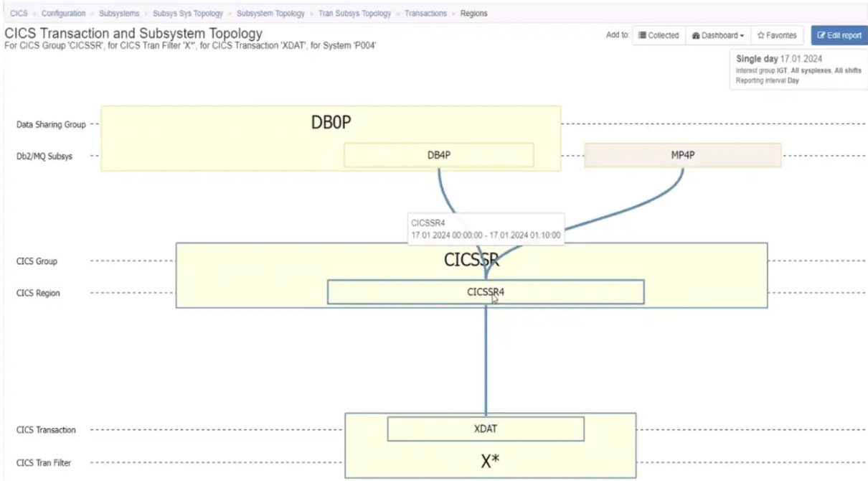Click the Reporting interval Day text
Screen dimensions: 868x481
point(768,81)
